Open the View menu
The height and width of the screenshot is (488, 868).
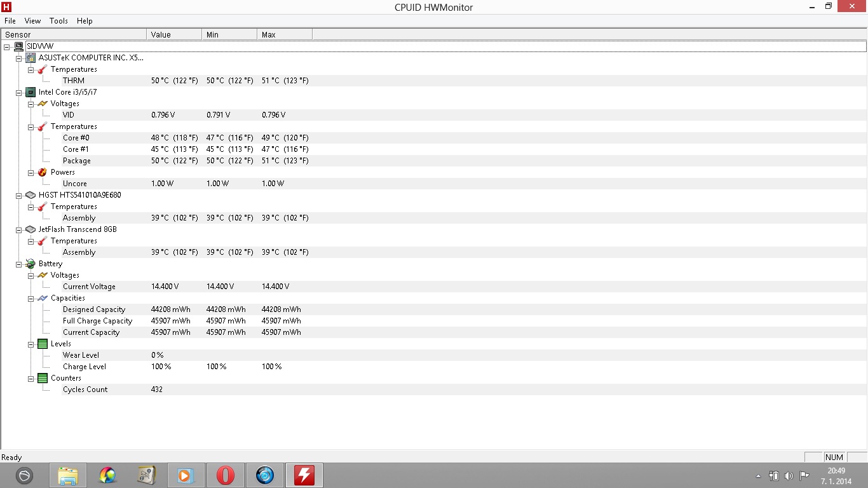coord(32,21)
